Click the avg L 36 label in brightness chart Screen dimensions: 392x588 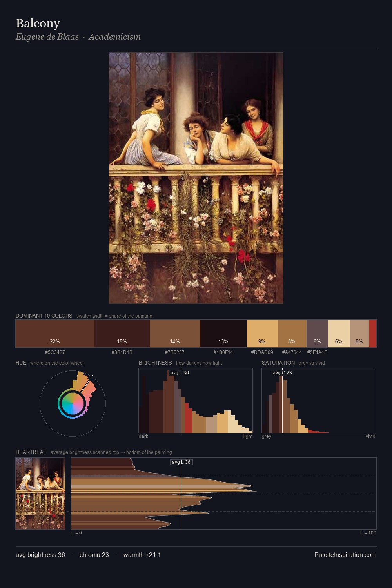tap(180, 373)
